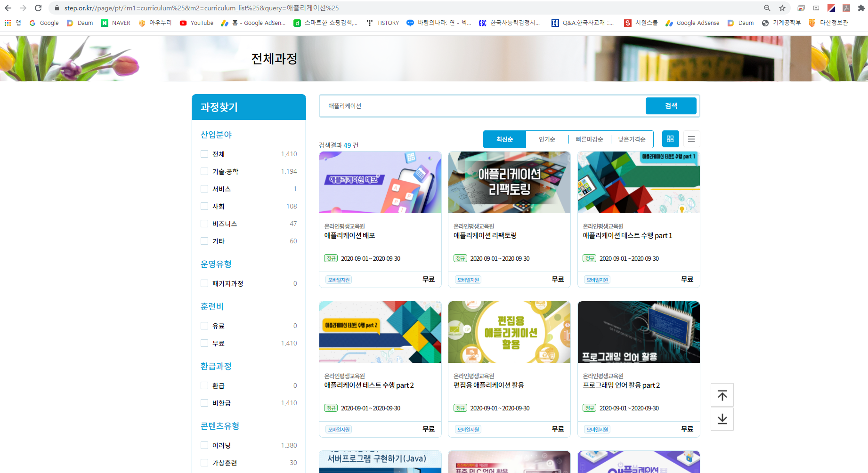Viewport: 868px width, 473px height.
Task: Sort results by 빠른마감순
Action: [x=589, y=139]
